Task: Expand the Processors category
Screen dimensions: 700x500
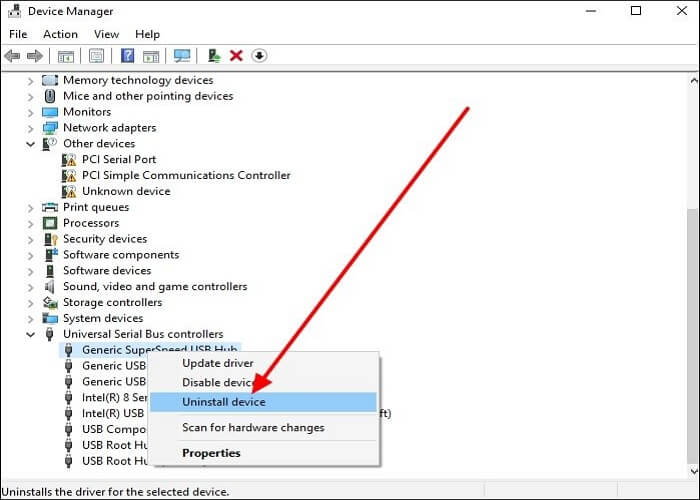Action: [x=30, y=224]
